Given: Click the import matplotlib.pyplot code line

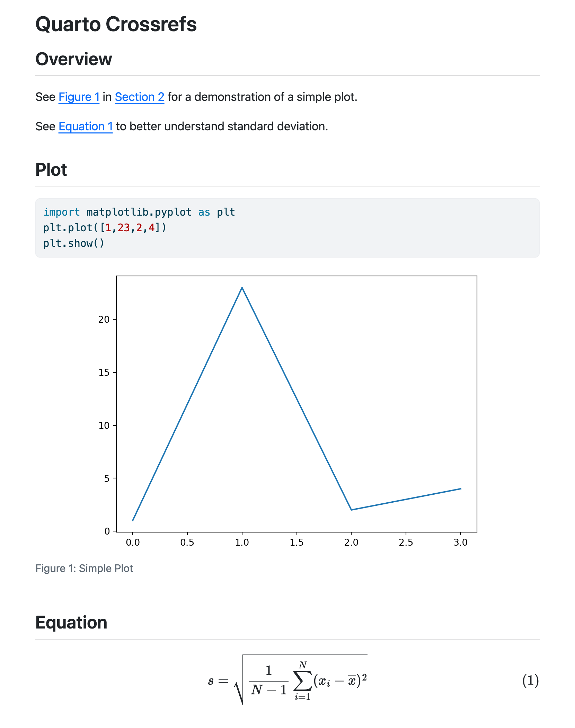Looking at the screenshot, I should [x=139, y=212].
